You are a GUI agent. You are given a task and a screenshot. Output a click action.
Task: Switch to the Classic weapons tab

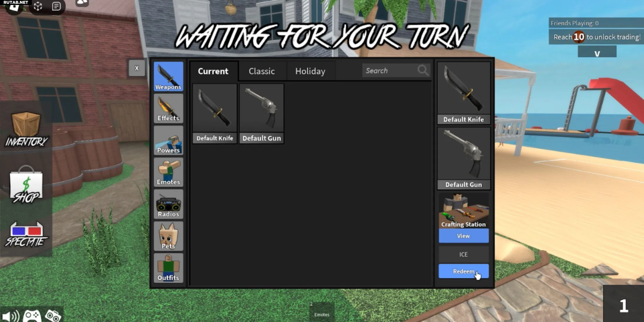(261, 71)
